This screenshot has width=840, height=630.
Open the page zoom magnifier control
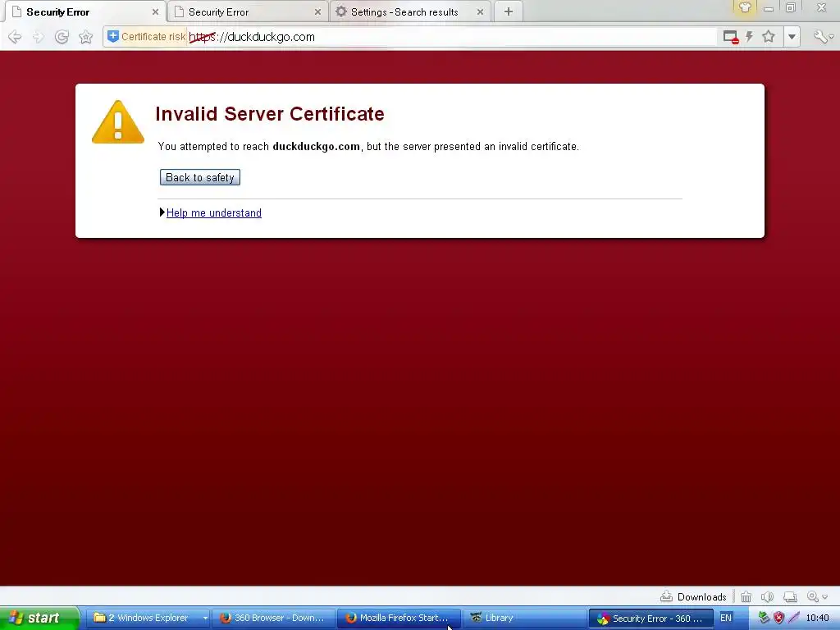813,596
